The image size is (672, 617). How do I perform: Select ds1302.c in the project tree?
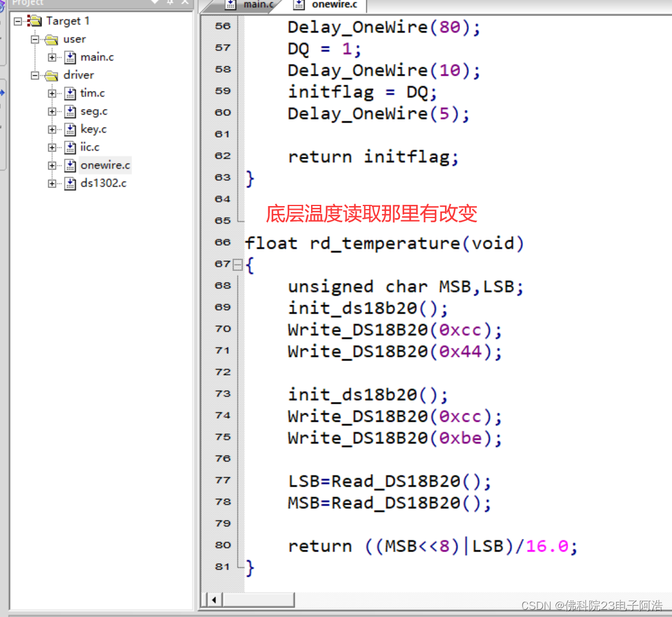pos(103,183)
